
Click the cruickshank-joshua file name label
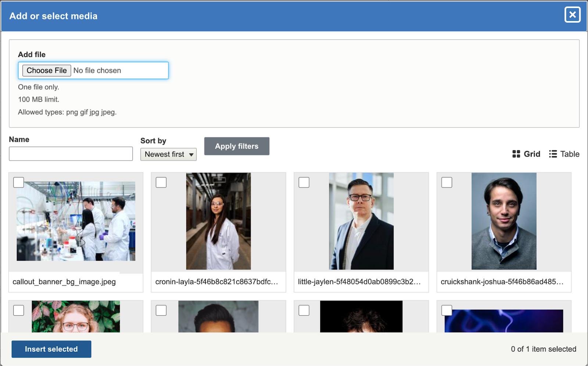click(502, 282)
